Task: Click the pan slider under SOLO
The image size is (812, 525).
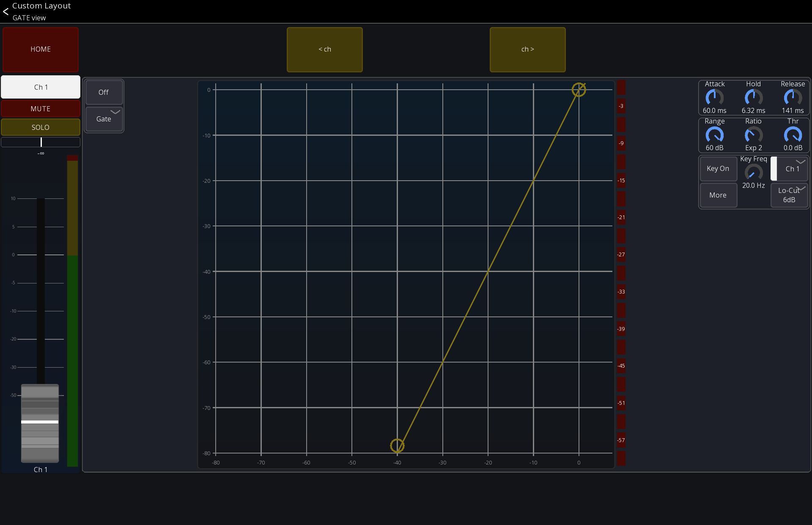Action: 41,142
